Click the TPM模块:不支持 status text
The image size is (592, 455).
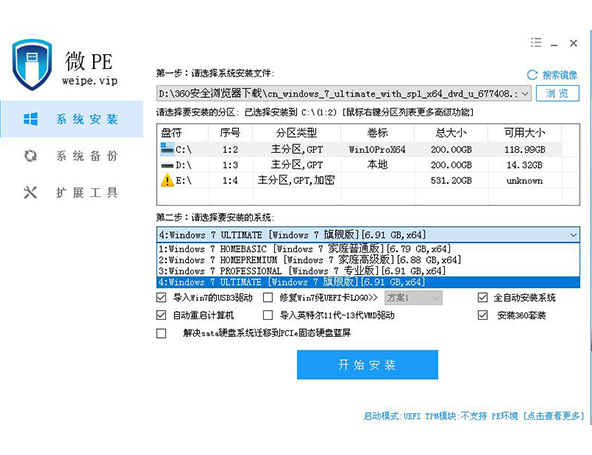pos(456,416)
